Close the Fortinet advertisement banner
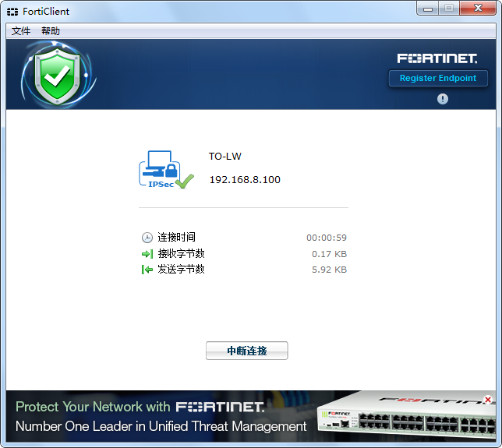This screenshot has width=502, height=448. (488, 400)
